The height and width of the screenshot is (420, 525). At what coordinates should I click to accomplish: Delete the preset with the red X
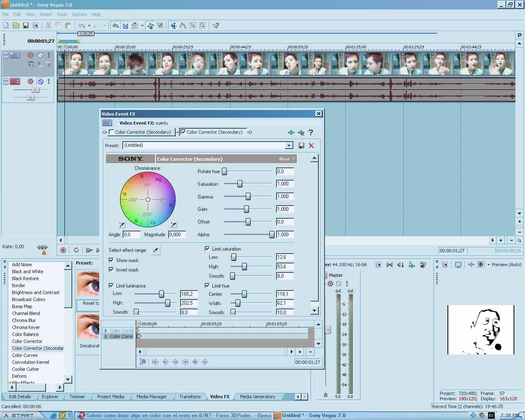[x=311, y=146]
